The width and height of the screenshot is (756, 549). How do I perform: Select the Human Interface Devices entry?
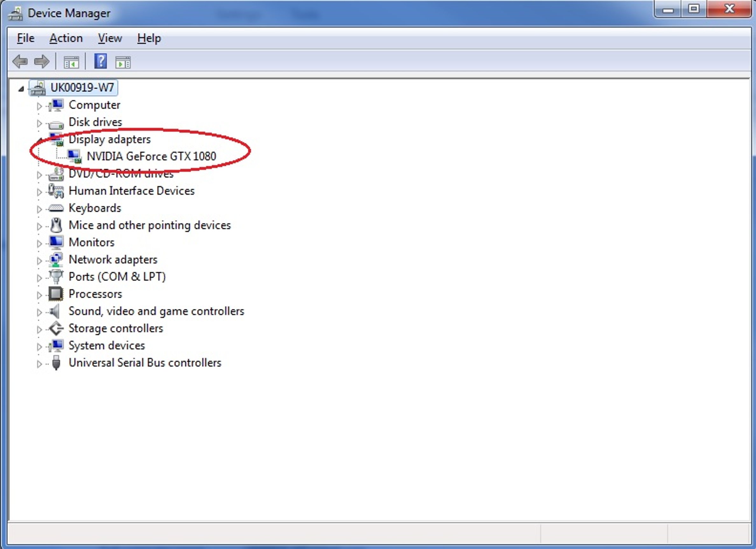click(132, 191)
